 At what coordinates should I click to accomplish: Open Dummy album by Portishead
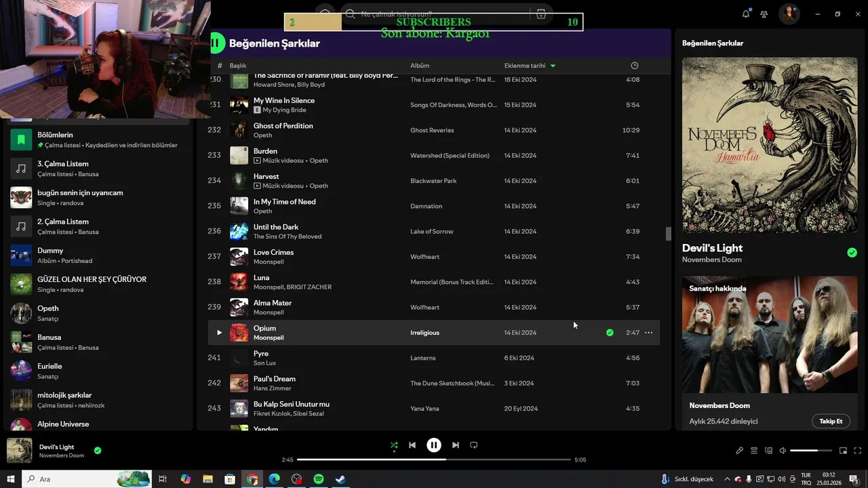pos(98,256)
